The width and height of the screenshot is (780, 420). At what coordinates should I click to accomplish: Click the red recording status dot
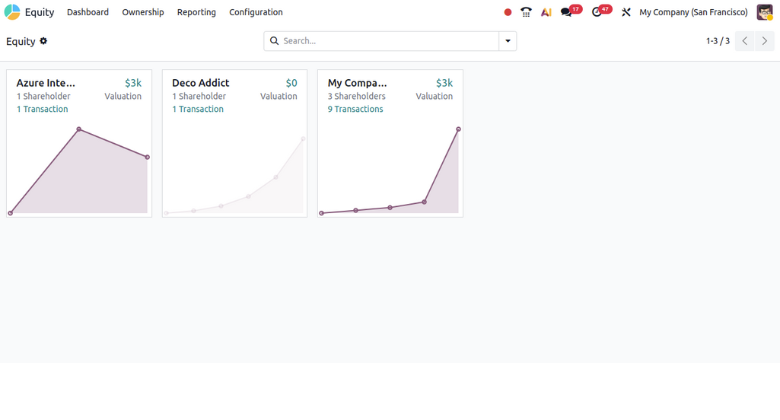point(508,12)
